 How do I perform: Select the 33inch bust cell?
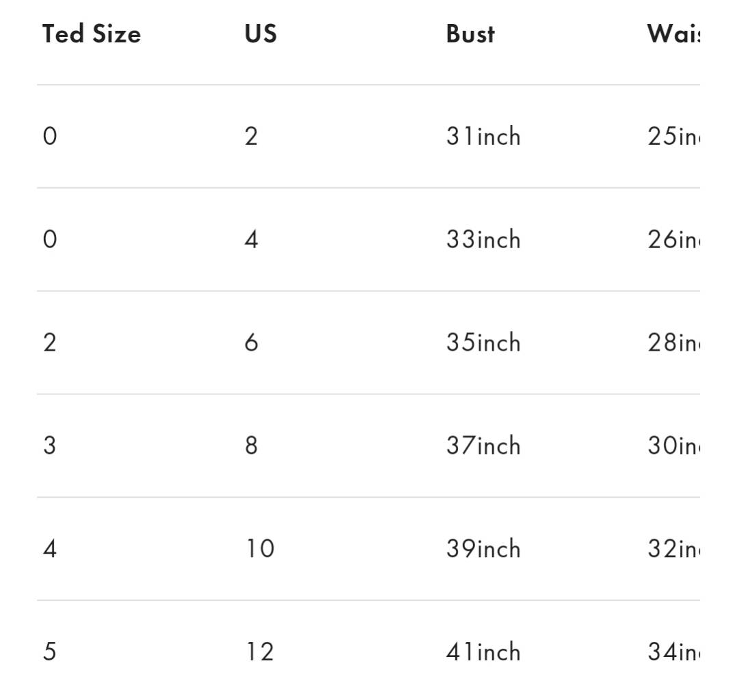(x=483, y=239)
